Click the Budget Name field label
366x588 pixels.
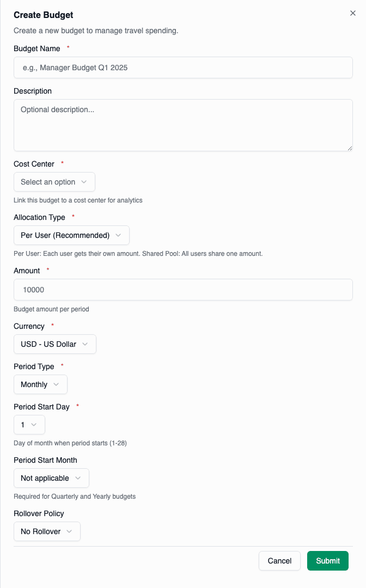click(x=36, y=48)
